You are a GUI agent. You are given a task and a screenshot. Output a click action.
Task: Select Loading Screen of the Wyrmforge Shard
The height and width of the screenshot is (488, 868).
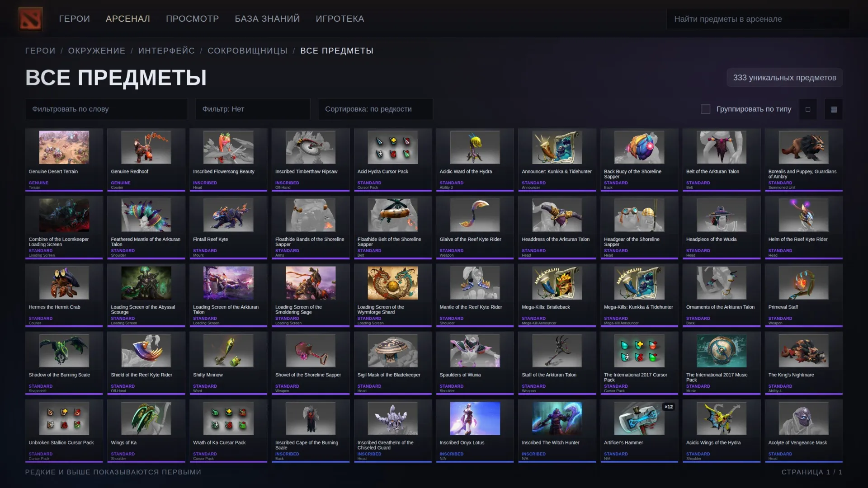click(x=392, y=295)
